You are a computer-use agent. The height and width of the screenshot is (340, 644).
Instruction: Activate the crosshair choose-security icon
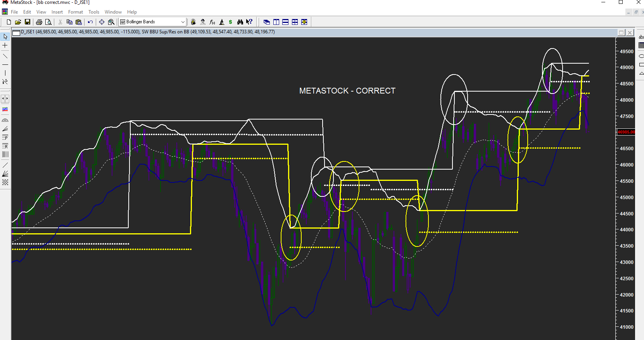pyautogui.click(x=102, y=22)
